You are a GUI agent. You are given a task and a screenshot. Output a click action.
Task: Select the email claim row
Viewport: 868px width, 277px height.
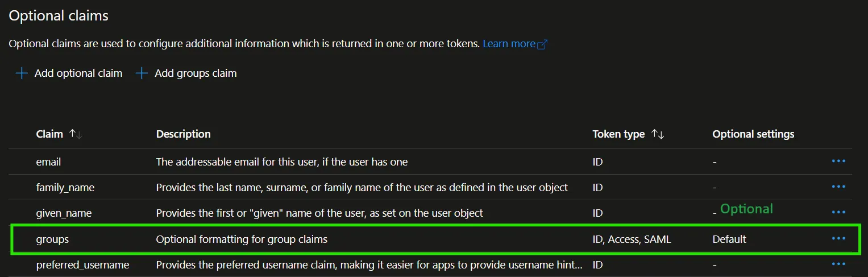coord(48,162)
